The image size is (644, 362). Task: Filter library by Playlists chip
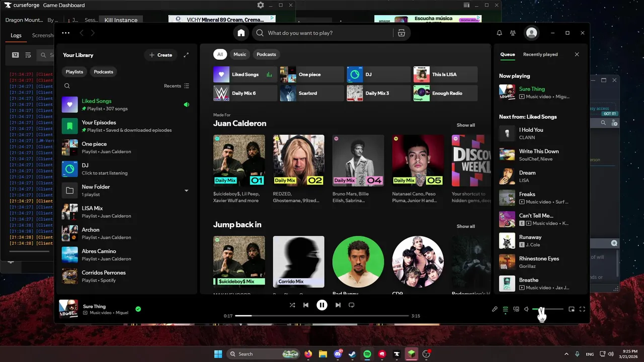coord(74,72)
